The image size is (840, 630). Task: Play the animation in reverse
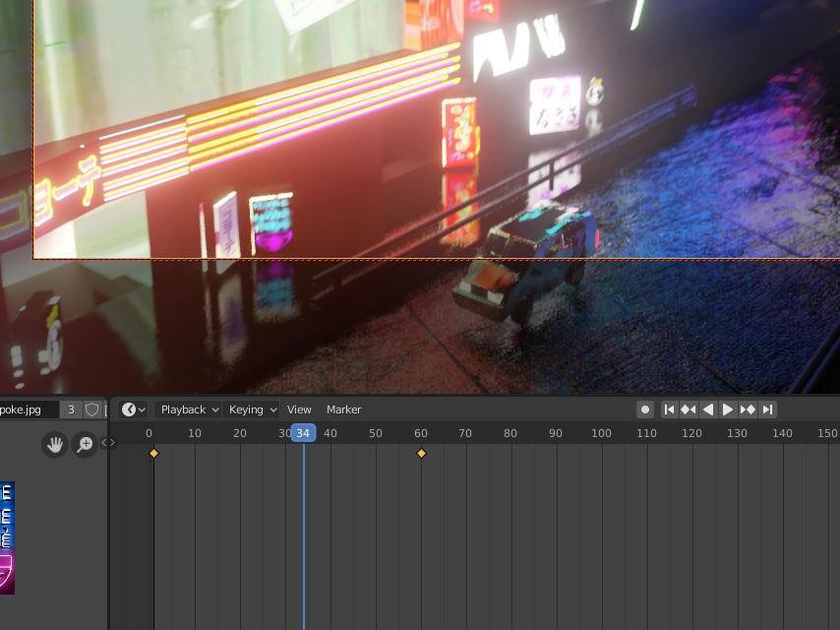click(709, 409)
